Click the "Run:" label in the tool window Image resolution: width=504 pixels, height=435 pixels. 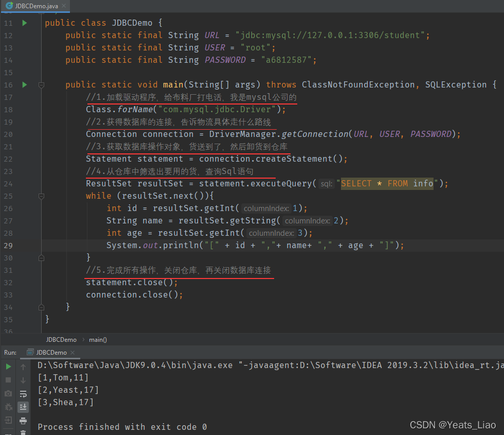click(x=10, y=353)
